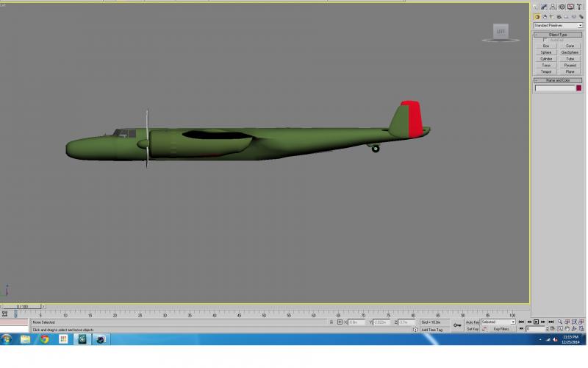Click the Add Time Tag field

(435, 330)
